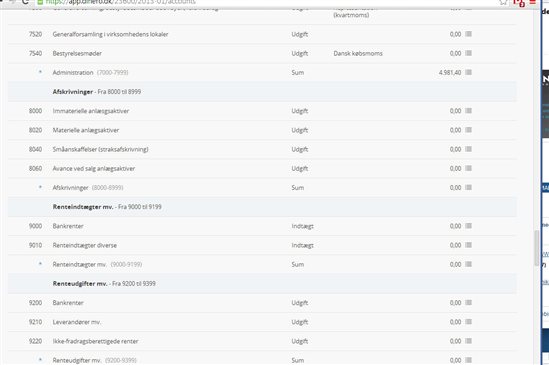Click Indtægt type in 9000 Bankrenter row
Image resolution: width=549 pixels, height=365 pixels.
303,226
